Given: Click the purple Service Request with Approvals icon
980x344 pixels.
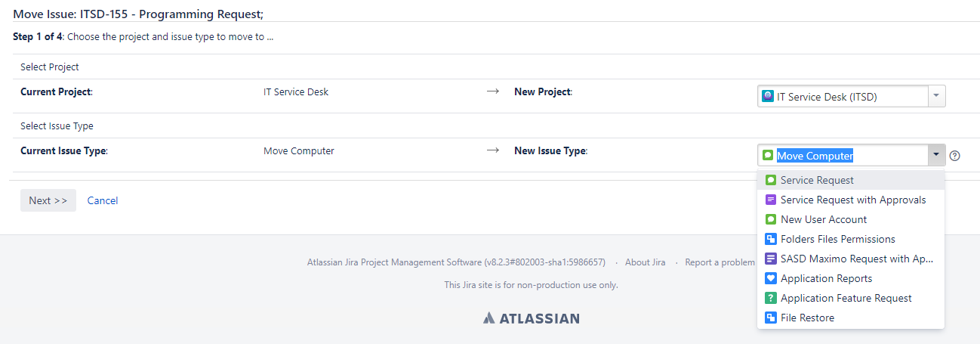Looking at the screenshot, I should coord(771,200).
